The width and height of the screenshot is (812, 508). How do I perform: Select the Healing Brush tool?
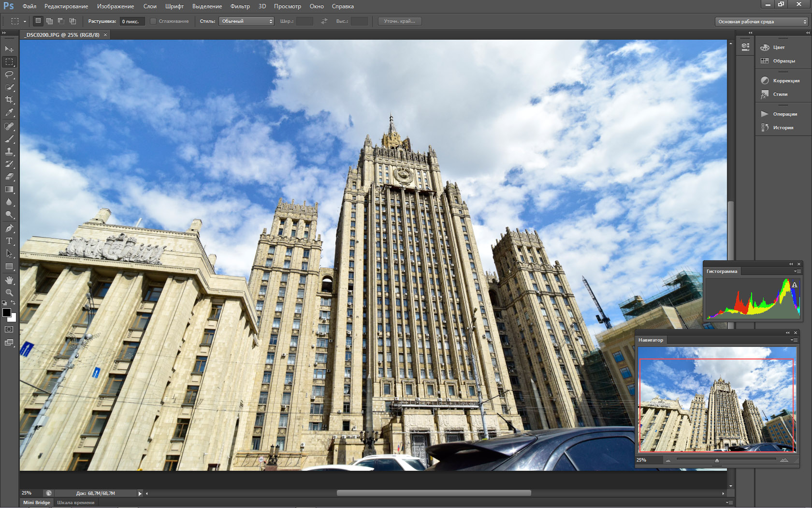click(x=9, y=126)
